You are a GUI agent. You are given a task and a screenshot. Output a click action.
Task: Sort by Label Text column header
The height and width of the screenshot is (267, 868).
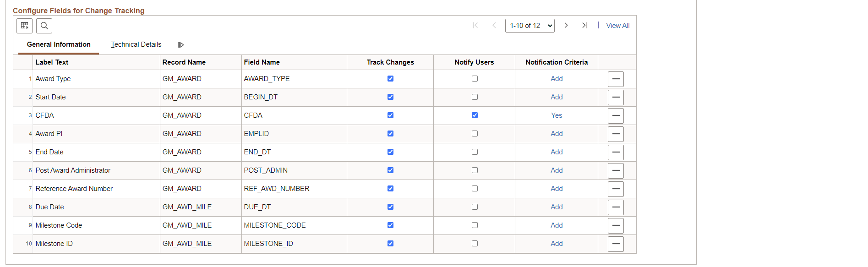[52, 62]
